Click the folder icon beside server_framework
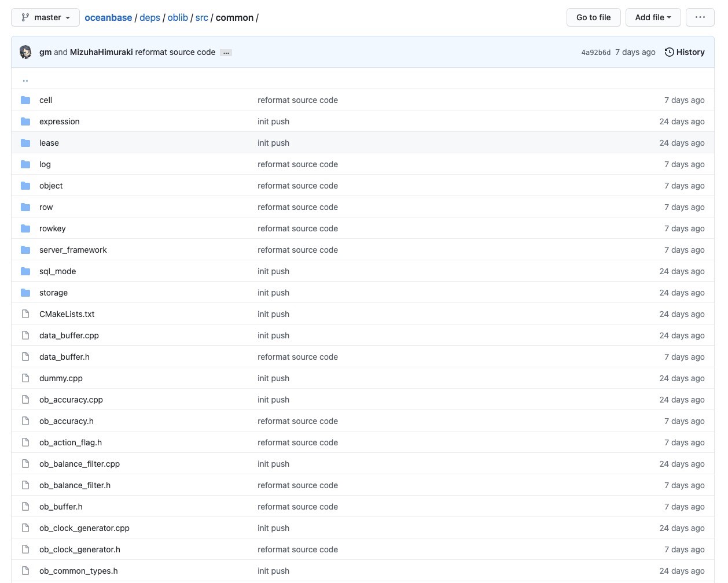 point(25,250)
